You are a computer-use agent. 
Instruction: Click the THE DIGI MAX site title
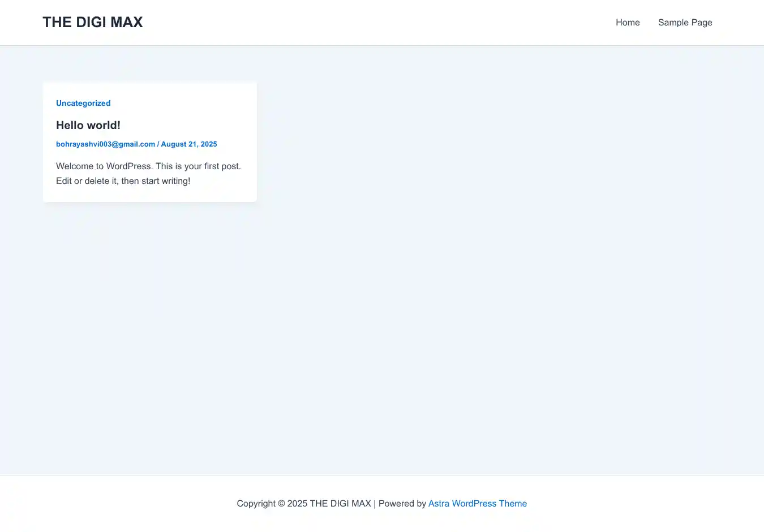92,22
